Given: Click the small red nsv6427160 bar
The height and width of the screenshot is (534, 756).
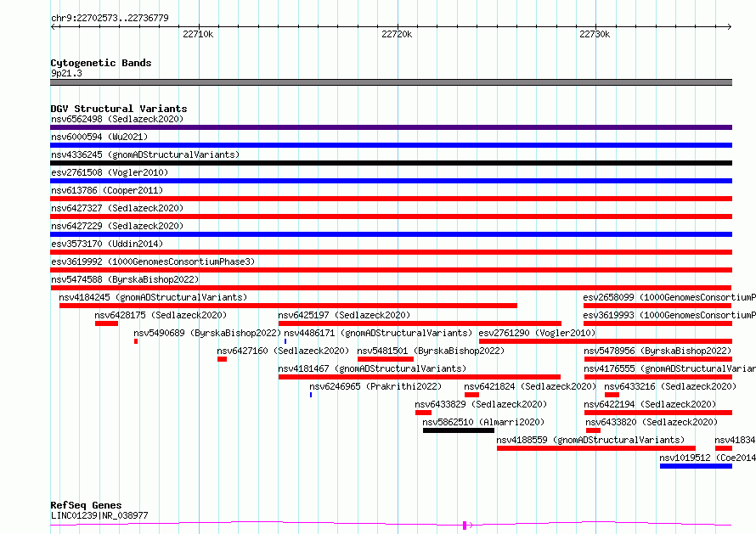Looking at the screenshot, I should tap(222, 359).
